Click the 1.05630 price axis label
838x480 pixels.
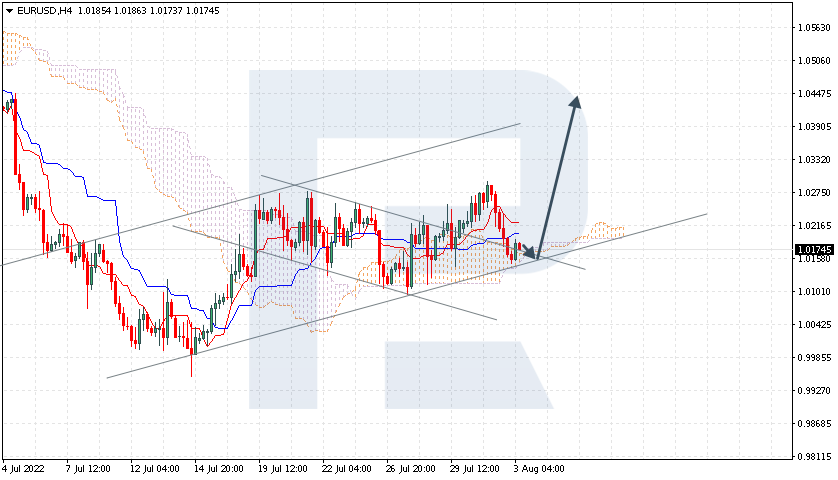pos(814,28)
